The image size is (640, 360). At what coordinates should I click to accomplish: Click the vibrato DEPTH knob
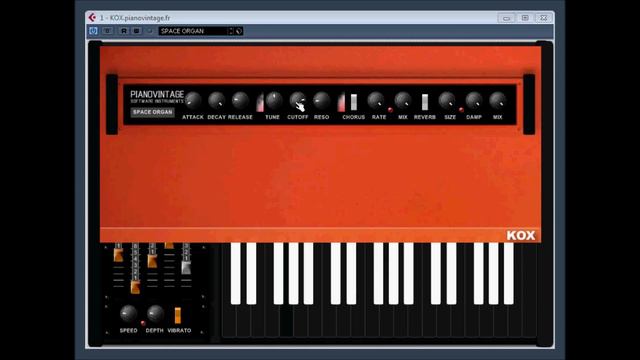click(x=155, y=314)
